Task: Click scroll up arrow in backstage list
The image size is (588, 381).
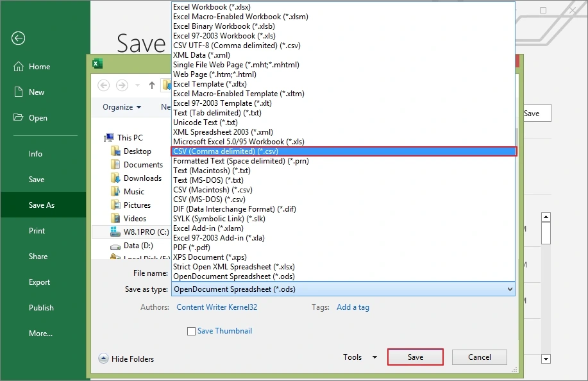Action: tap(546, 217)
